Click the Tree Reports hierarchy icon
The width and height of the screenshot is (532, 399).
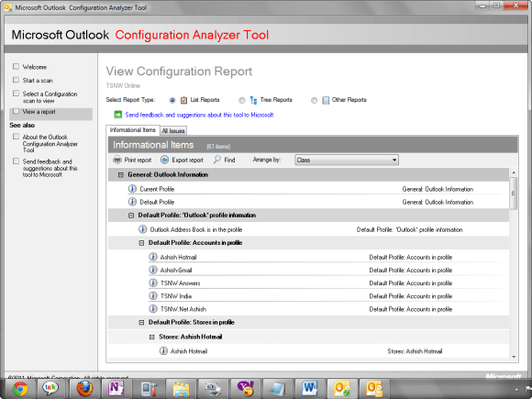253,100
